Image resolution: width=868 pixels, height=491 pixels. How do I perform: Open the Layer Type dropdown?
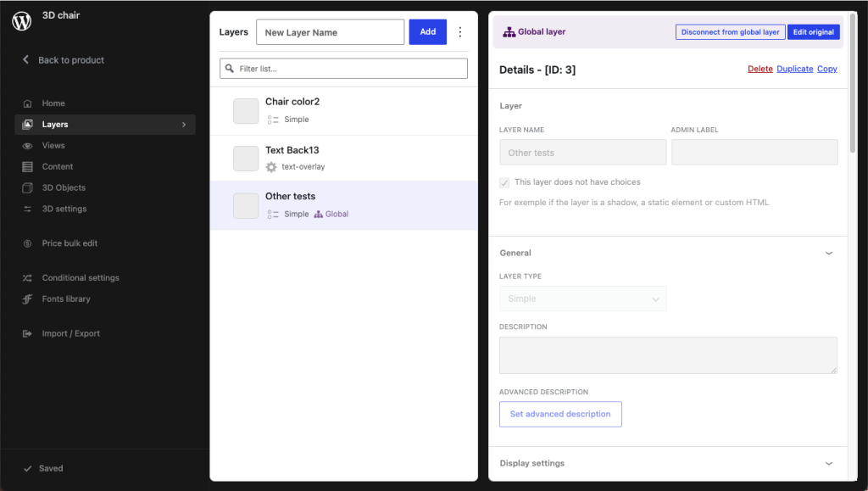click(583, 299)
